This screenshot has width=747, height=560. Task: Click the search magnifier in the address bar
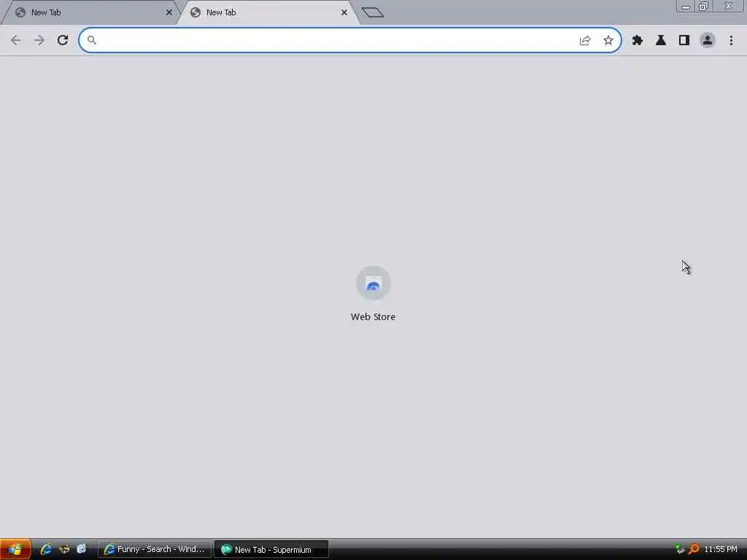[91, 41]
